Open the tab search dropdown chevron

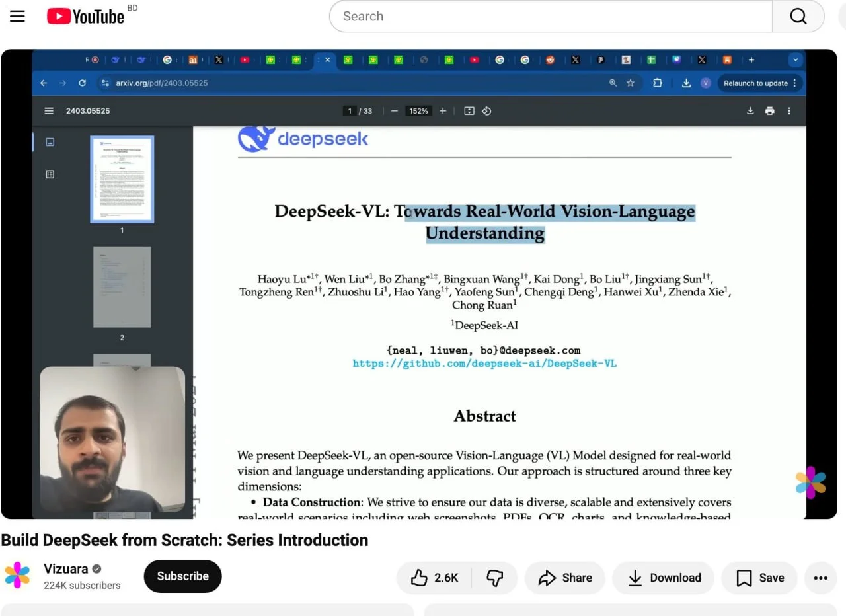pyautogui.click(x=795, y=60)
